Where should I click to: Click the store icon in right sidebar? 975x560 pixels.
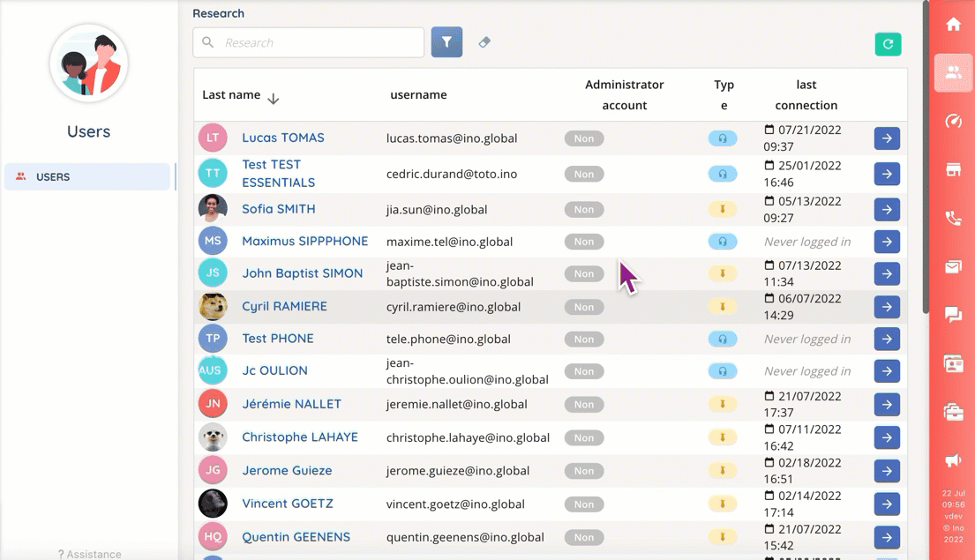953,170
